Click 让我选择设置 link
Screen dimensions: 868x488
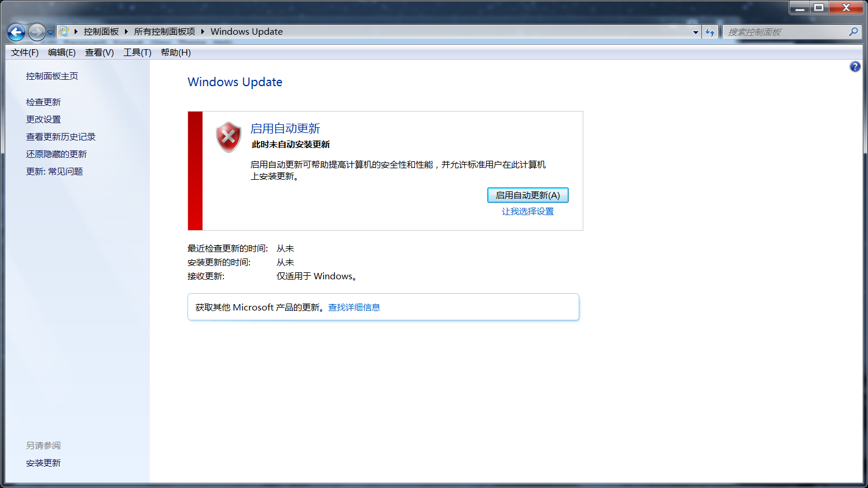click(x=528, y=212)
